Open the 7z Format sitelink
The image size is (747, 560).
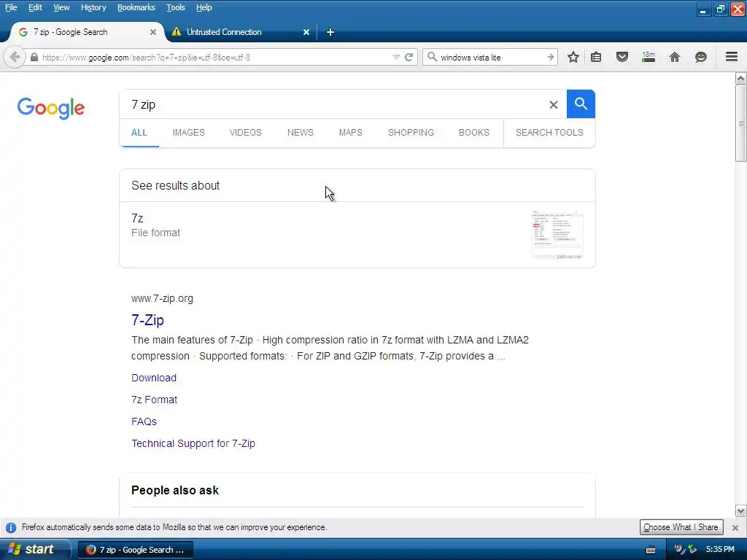pyautogui.click(x=155, y=400)
